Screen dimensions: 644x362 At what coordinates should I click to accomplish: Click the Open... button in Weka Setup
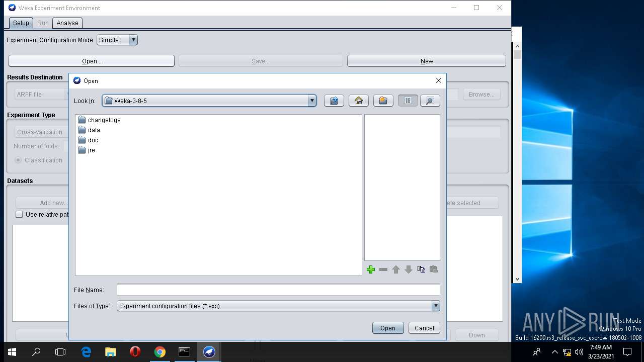click(92, 61)
